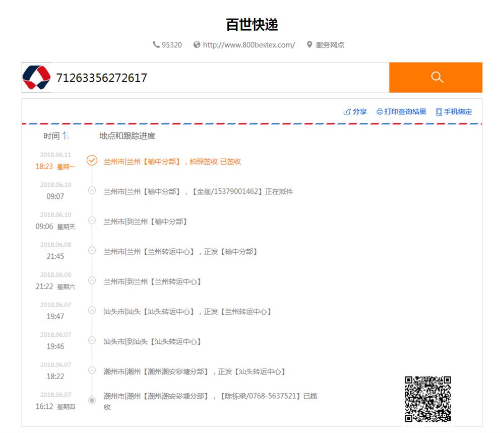The width and height of the screenshot is (504, 433).
Task: Click the 16:12 星期四 timestamp
Action: point(55,407)
